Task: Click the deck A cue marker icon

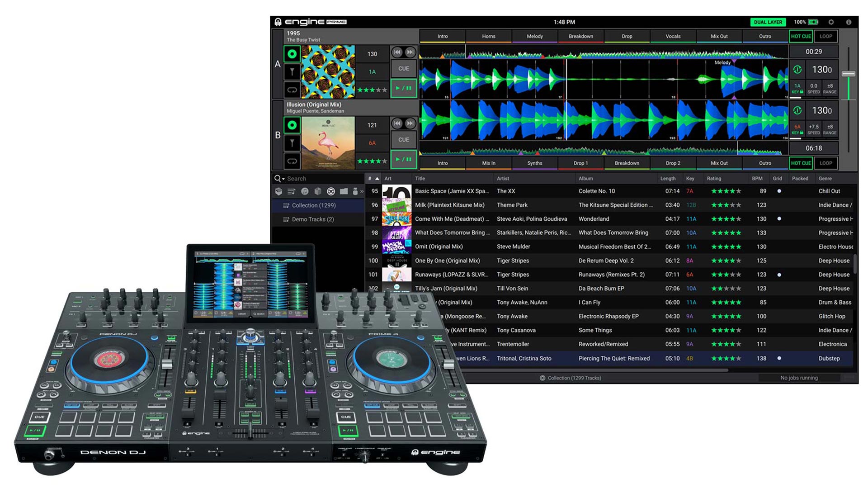Action: (292, 71)
